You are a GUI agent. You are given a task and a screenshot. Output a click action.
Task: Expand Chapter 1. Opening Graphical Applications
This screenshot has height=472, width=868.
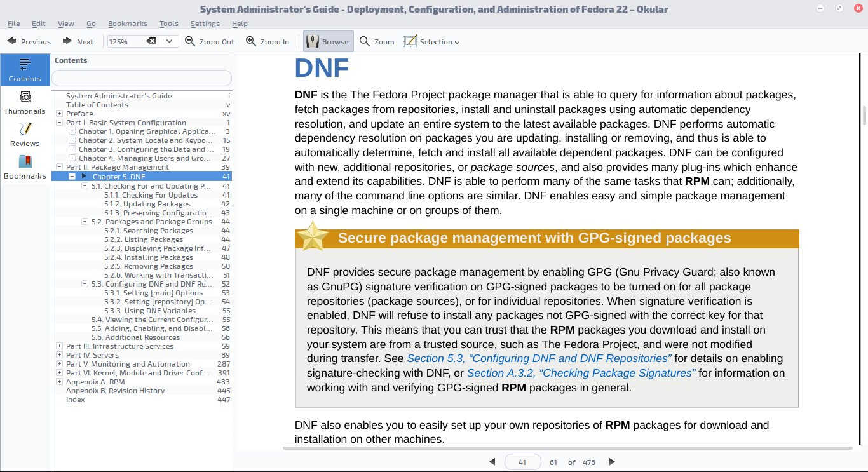click(72, 131)
